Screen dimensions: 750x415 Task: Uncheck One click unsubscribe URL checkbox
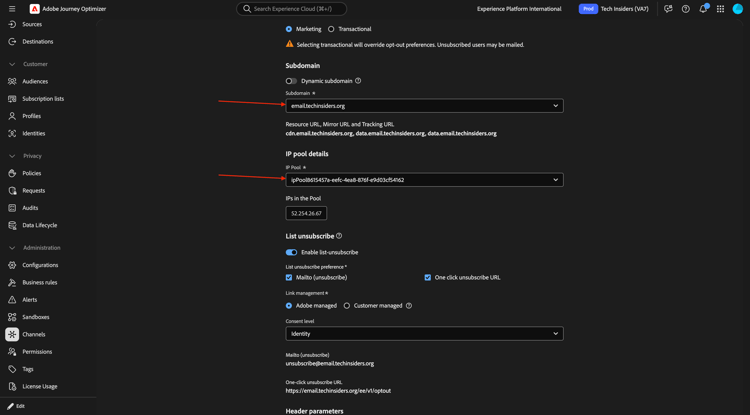[428, 277]
